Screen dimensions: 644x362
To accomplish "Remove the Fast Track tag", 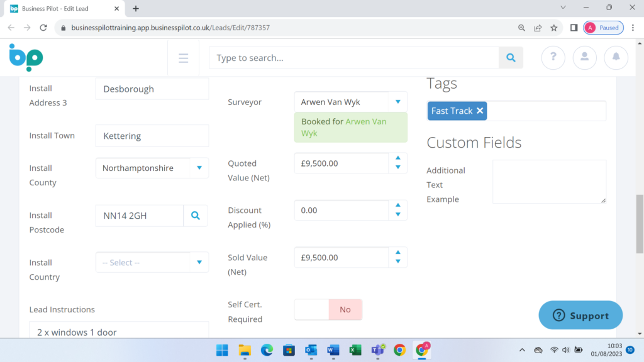I will [480, 111].
